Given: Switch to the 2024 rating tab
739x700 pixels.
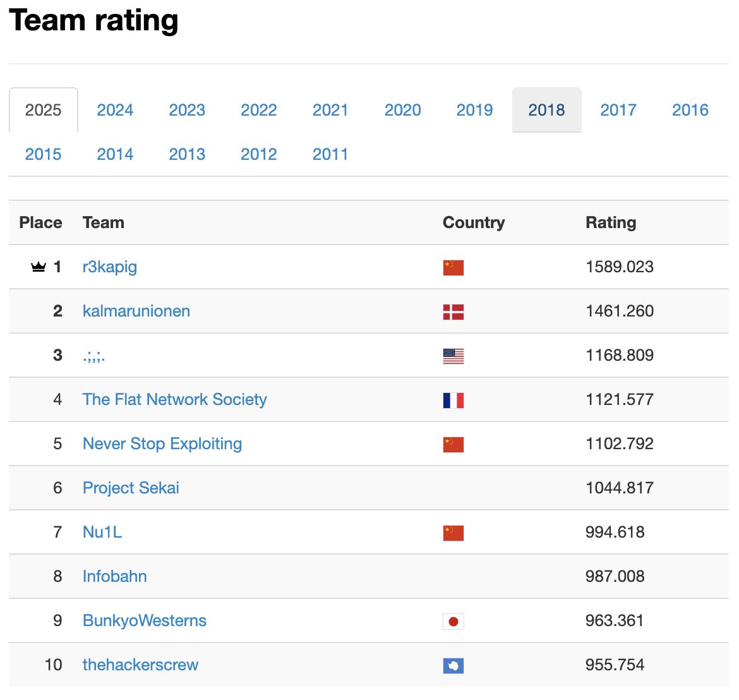Looking at the screenshot, I should point(115,110).
